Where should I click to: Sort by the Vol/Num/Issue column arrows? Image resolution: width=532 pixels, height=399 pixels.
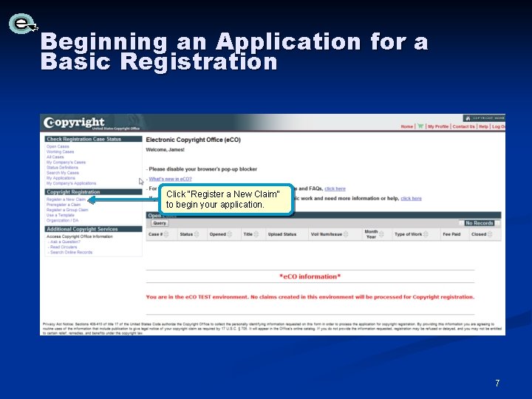tap(346, 234)
